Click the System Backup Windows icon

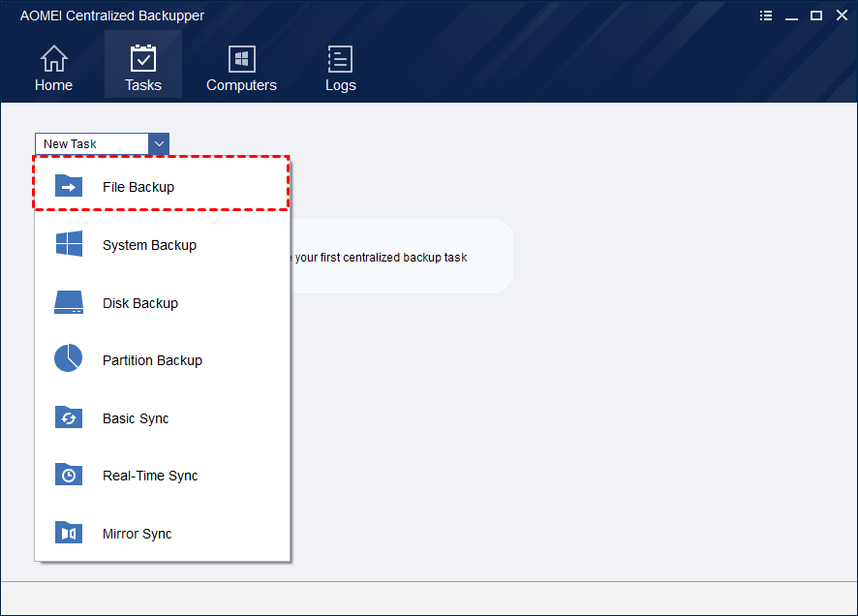click(x=69, y=243)
